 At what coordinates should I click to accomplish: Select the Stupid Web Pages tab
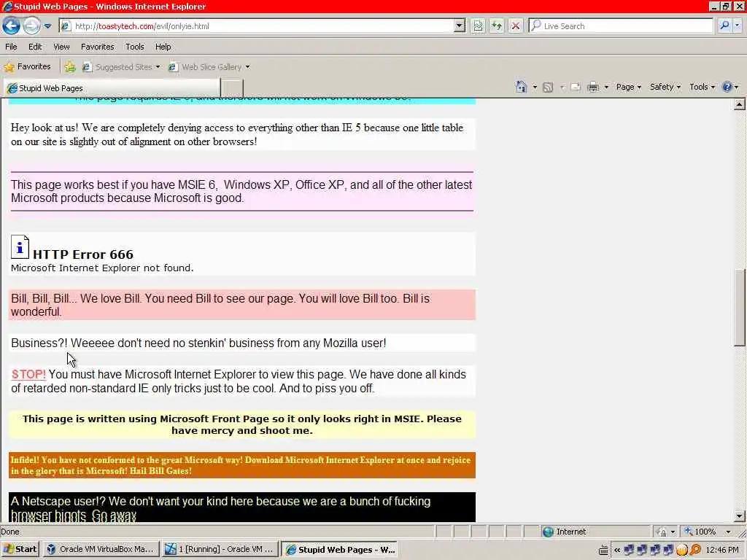pyautogui.click(x=112, y=88)
